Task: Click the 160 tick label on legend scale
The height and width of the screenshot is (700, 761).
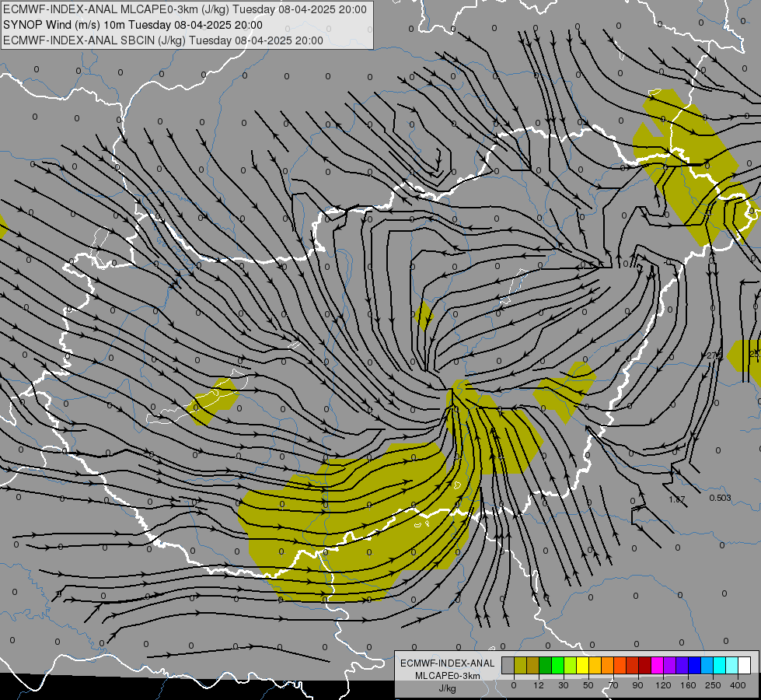Action: pyautogui.click(x=688, y=685)
